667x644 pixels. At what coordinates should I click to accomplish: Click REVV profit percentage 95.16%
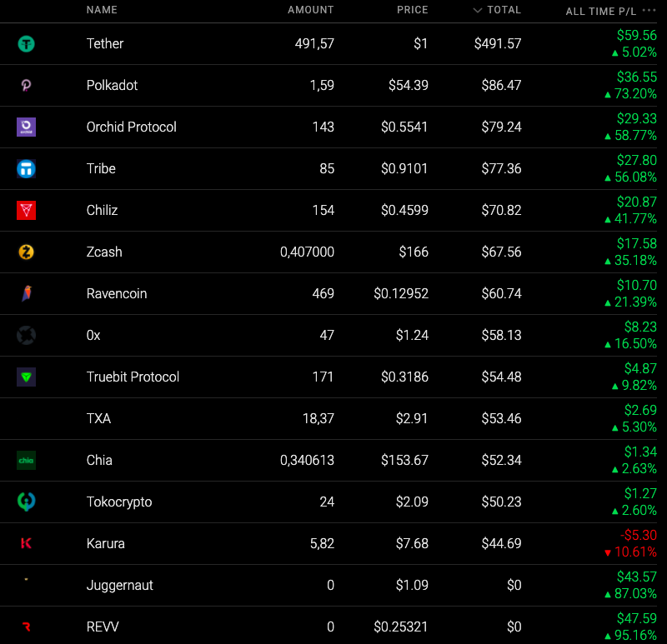coord(631,636)
